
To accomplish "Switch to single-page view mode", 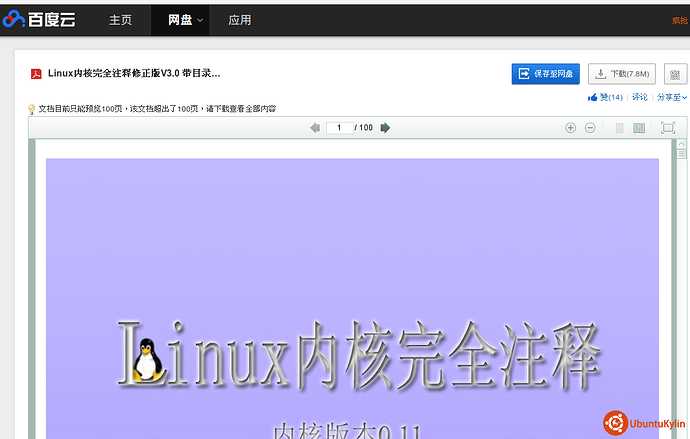I will 620,128.
